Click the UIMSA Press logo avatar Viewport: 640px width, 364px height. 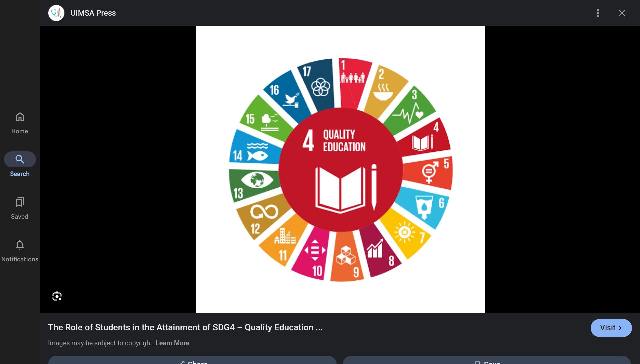tap(56, 13)
